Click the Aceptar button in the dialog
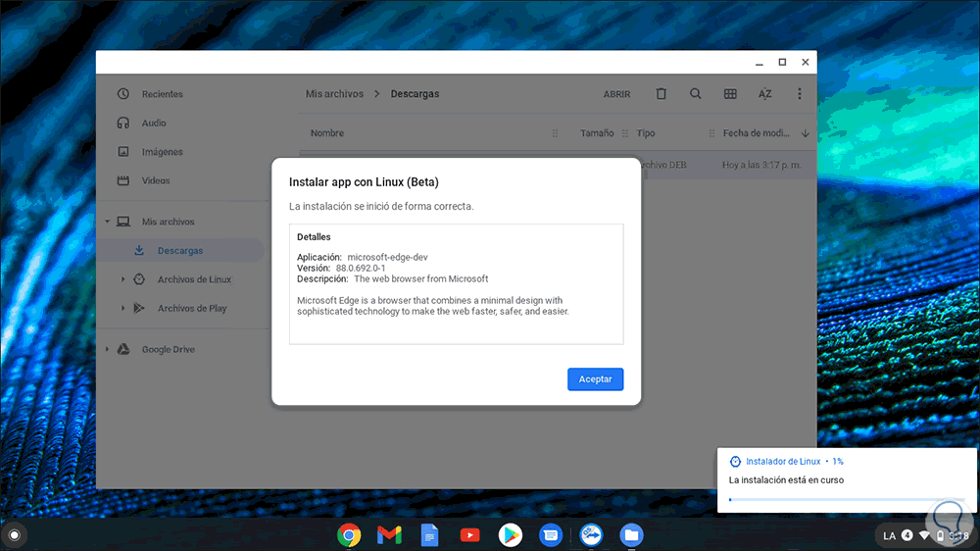The width and height of the screenshot is (980, 551). pyautogui.click(x=595, y=379)
